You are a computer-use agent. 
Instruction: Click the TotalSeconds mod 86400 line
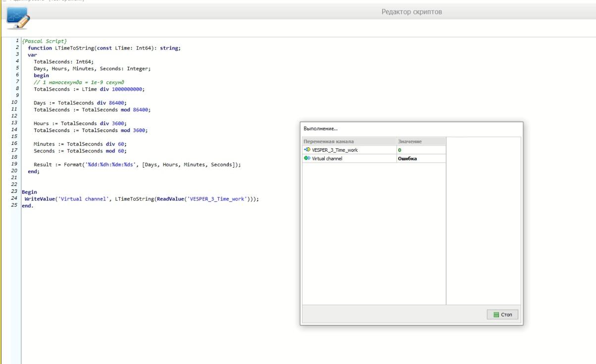click(92, 110)
